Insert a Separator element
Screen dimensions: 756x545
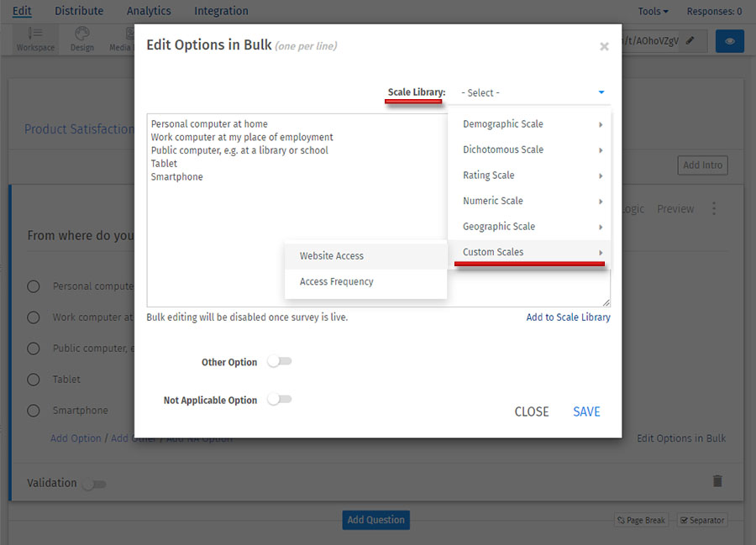point(702,520)
